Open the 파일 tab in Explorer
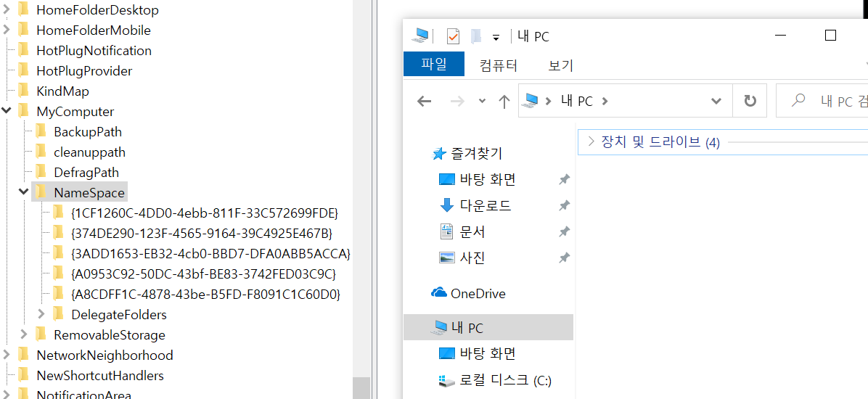This screenshot has height=399, width=868. [434, 64]
